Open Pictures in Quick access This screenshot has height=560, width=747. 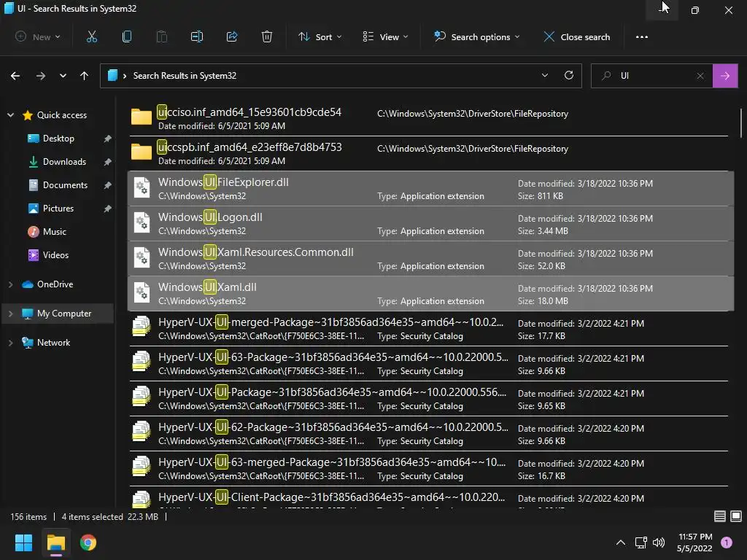pyautogui.click(x=58, y=208)
